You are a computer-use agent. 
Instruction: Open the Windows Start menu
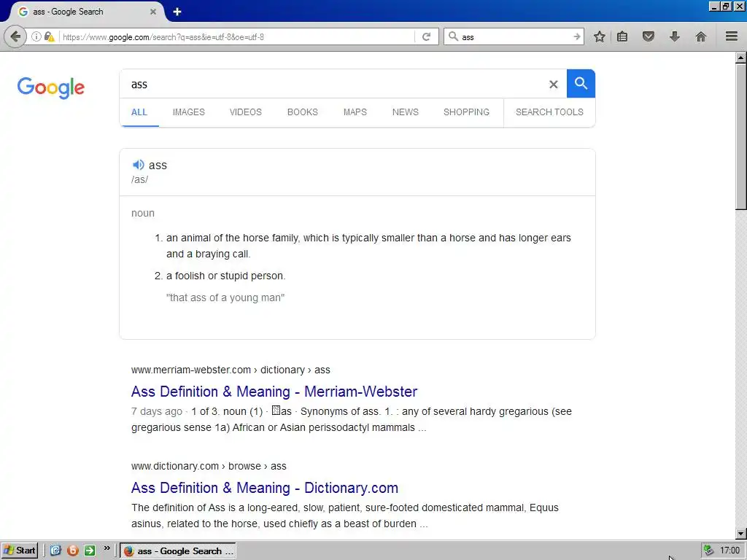click(20, 551)
